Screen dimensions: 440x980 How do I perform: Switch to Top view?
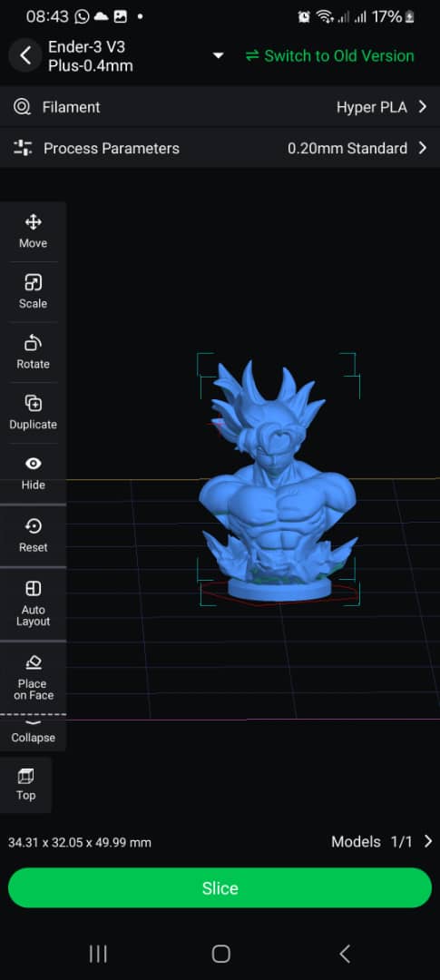click(x=25, y=785)
